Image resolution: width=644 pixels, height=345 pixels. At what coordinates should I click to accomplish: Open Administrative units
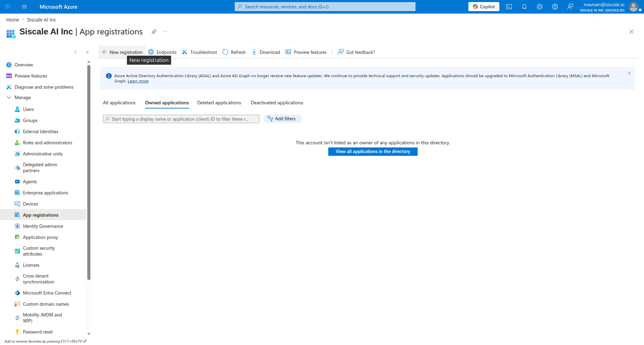click(x=43, y=154)
